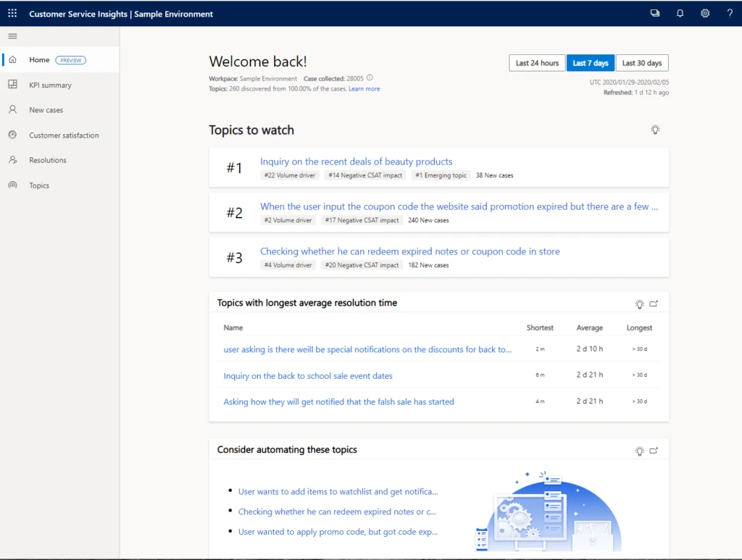
Task: Open Help using the question mark icon
Action: pos(730,13)
